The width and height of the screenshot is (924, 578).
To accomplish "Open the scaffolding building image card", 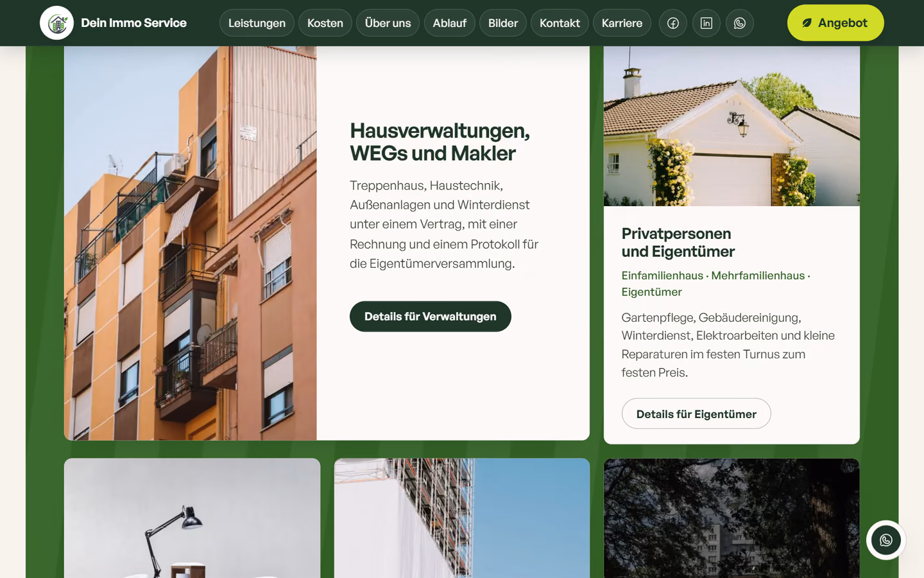I will (462, 518).
